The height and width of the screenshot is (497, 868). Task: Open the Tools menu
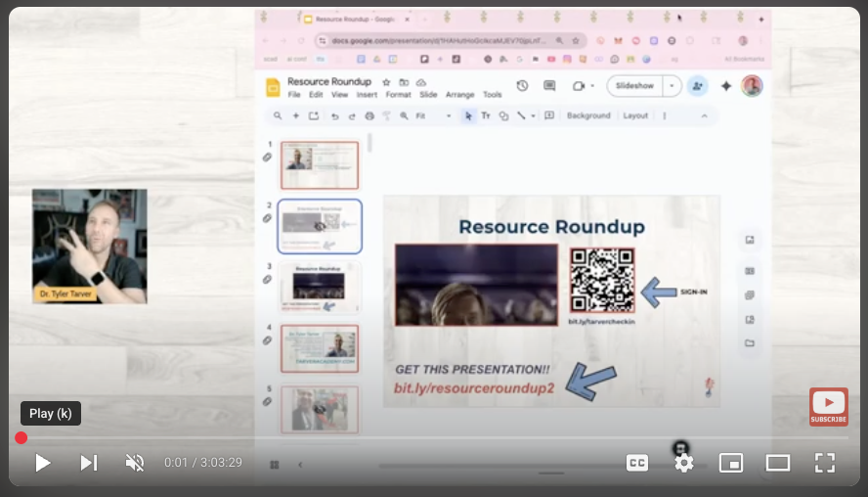click(492, 95)
